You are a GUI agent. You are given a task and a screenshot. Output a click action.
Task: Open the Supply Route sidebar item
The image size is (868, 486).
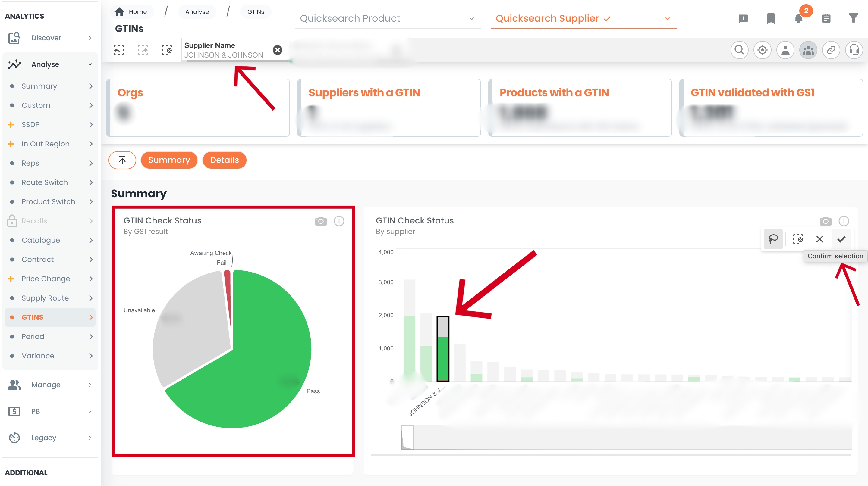coord(50,298)
